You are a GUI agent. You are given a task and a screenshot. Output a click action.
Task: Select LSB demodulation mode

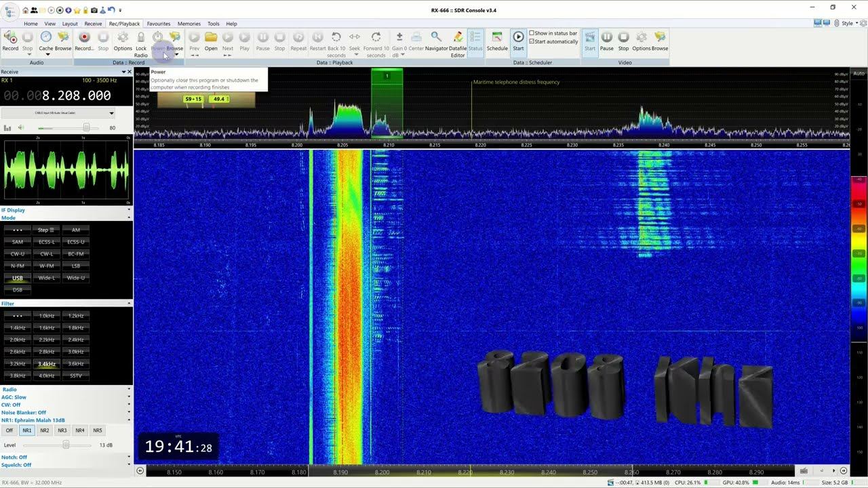76,266
